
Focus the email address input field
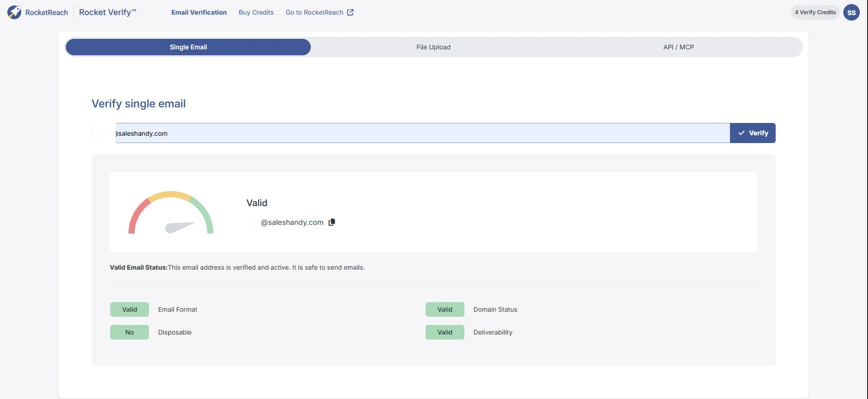coord(410,133)
